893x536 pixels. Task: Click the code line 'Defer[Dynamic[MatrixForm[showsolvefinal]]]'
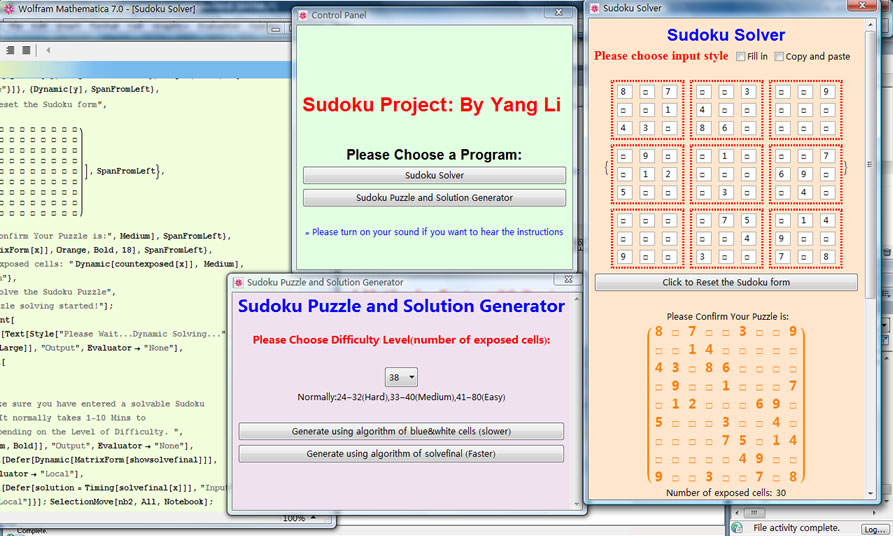(x=108, y=460)
